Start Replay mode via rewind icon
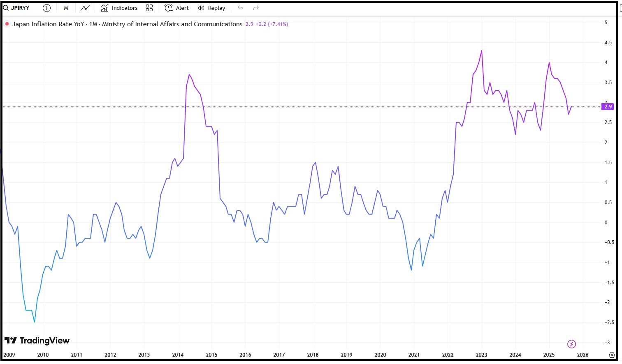The height and width of the screenshot is (364, 622). (201, 8)
